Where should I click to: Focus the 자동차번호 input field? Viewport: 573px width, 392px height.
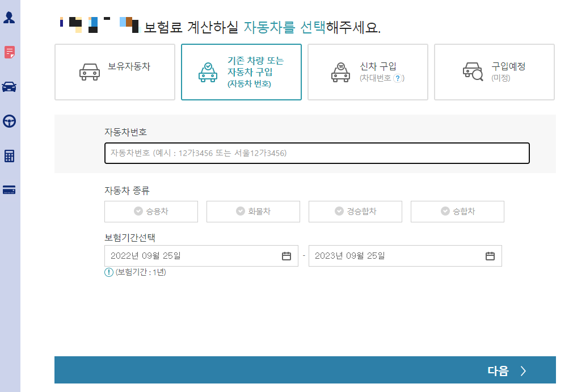pos(317,153)
